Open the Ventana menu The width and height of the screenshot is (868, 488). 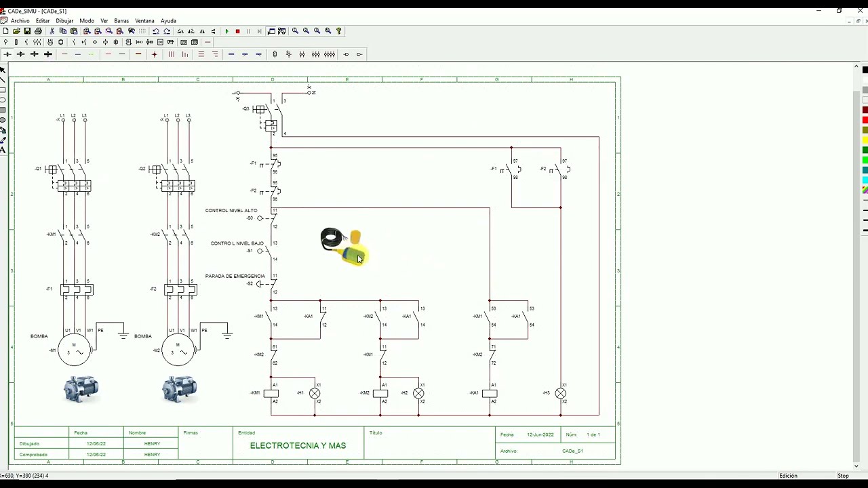tap(144, 21)
